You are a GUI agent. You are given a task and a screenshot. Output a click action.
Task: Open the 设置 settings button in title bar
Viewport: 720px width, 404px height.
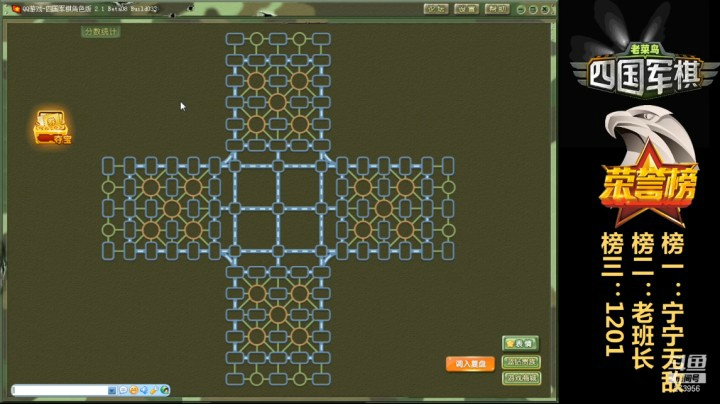click(466, 9)
